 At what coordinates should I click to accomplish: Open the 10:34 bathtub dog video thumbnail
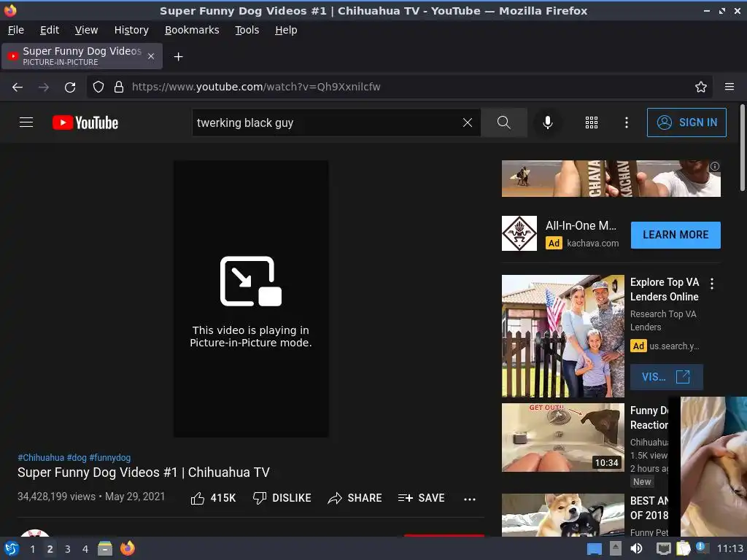[562, 437]
